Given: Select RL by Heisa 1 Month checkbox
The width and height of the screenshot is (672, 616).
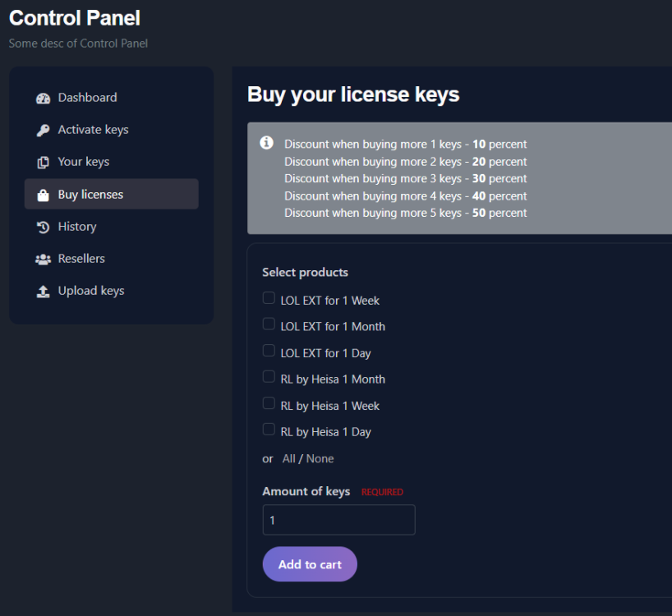Looking at the screenshot, I should coord(269,377).
